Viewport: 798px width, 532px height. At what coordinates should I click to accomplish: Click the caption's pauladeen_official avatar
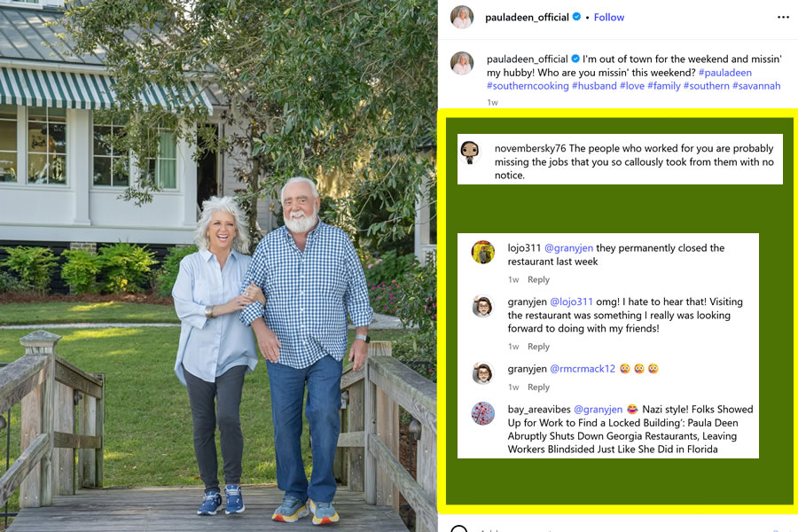pyautogui.click(x=462, y=63)
